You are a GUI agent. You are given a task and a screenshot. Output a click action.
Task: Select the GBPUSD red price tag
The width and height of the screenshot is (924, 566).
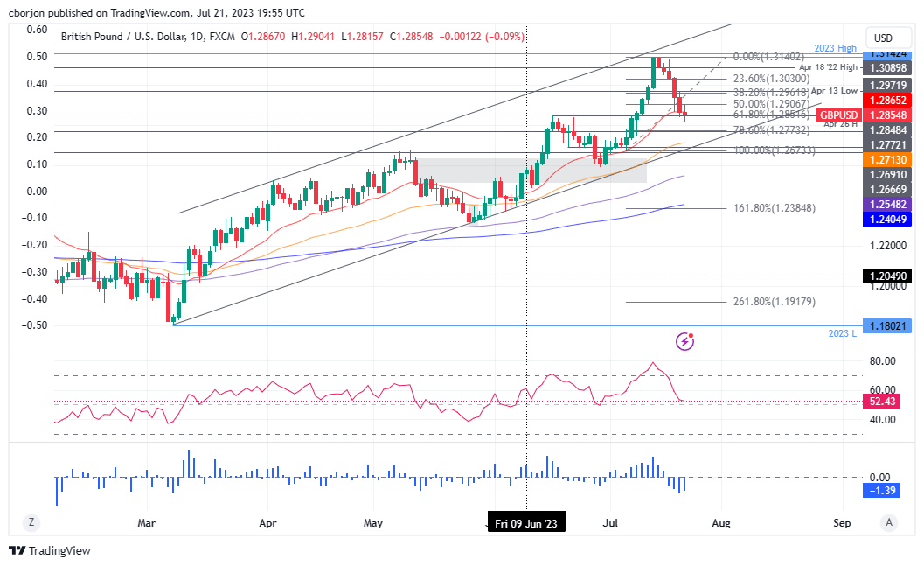[837, 115]
